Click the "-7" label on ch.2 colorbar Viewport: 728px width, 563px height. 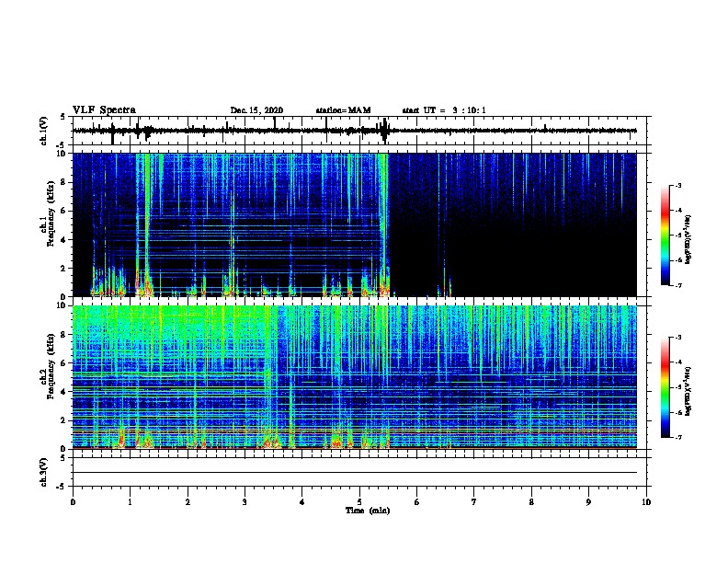pyautogui.click(x=678, y=437)
